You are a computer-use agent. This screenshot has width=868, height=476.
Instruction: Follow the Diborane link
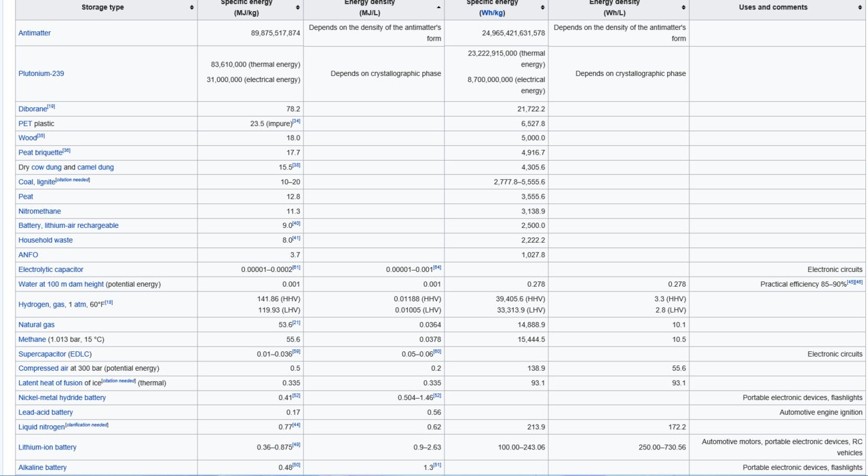[33, 109]
